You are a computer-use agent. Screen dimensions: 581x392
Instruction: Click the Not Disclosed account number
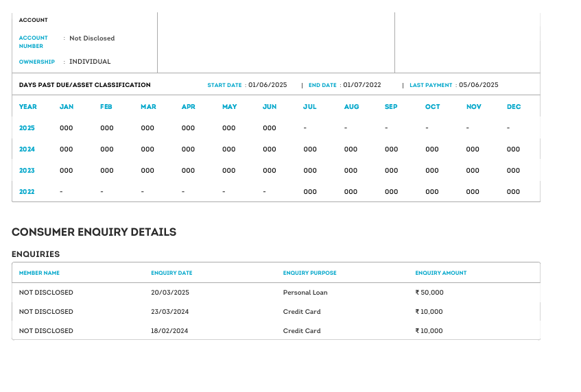92,38
